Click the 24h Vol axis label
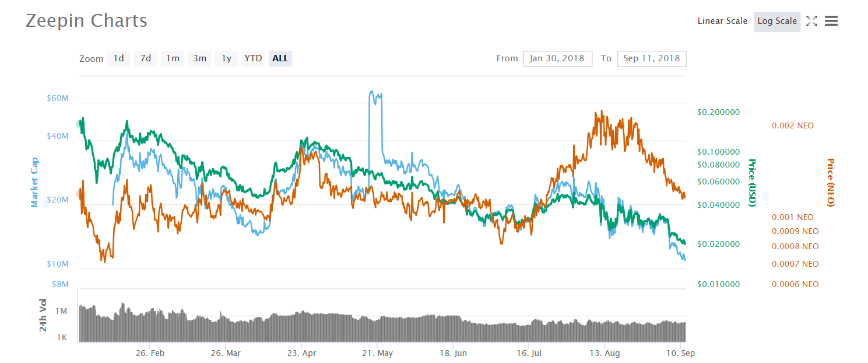Screen dimensions: 868x363 pos(43,315)
